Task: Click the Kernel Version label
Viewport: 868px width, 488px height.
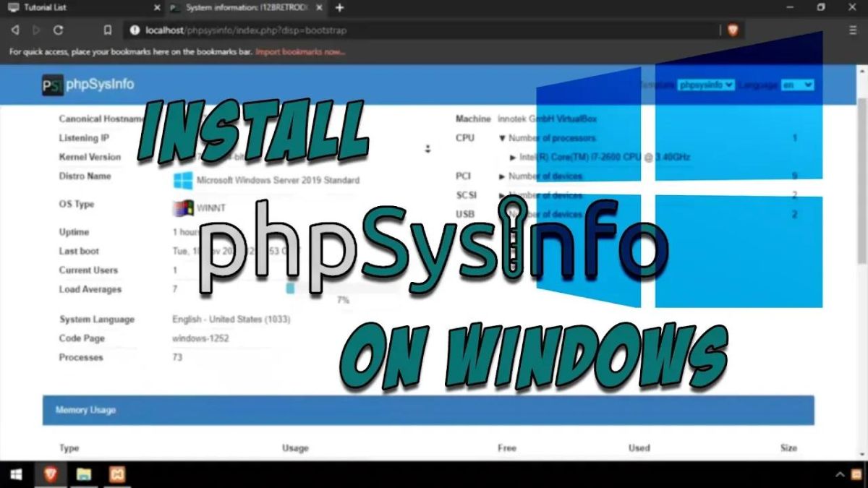Action: (x=90, y=157)
